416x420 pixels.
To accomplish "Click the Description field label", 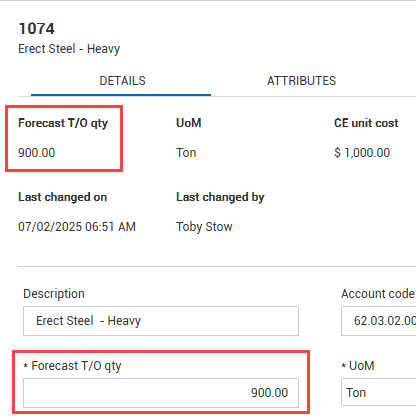I will 54,294.
